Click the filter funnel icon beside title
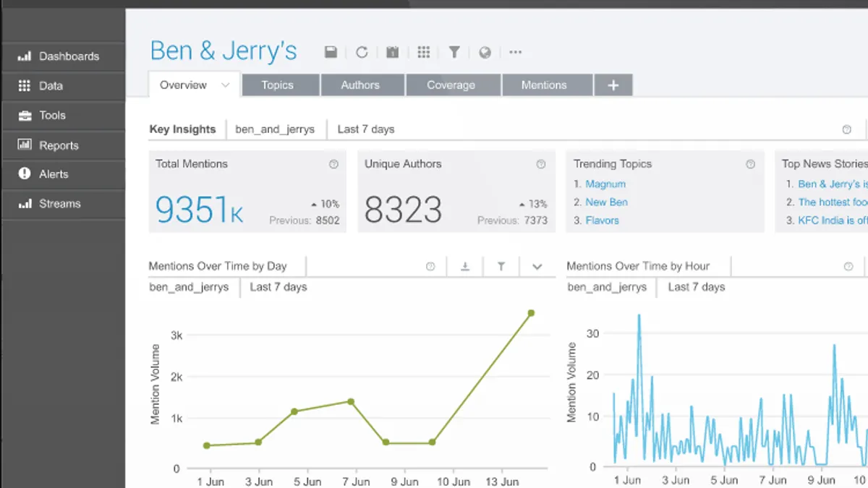Screen dimensions: 868x488 [x=454, y=52]
